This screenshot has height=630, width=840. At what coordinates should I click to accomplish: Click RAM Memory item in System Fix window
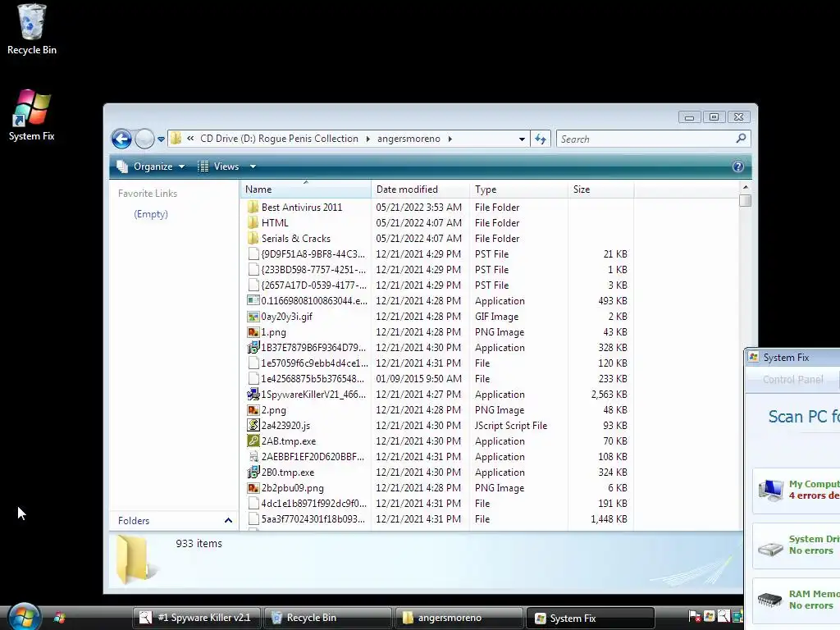796,600
